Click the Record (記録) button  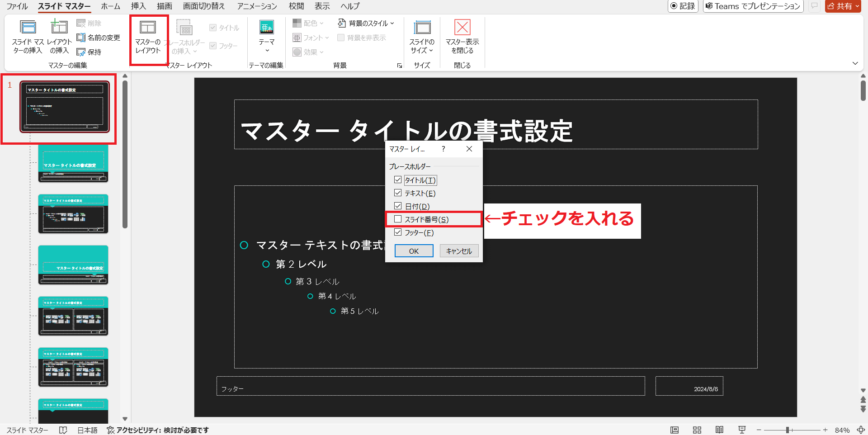tap(683, 6)
